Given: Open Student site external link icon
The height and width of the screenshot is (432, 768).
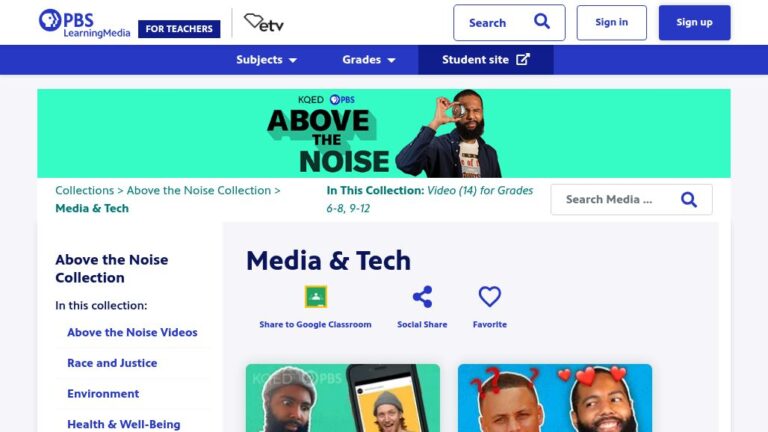Looking at the screenshot, I should pyautogui.click(x=523, y=59).
